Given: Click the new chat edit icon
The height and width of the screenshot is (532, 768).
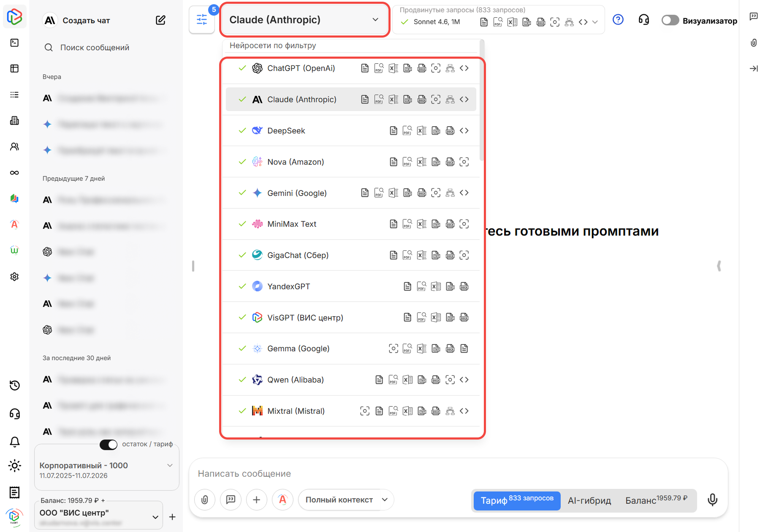Looking at the screenshot, I should click(160, 20).
